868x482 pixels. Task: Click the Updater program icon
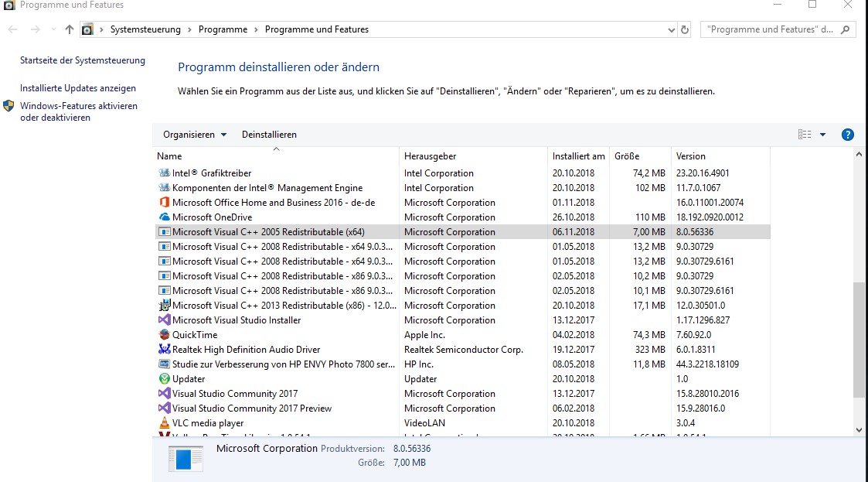tap(164, 379)
